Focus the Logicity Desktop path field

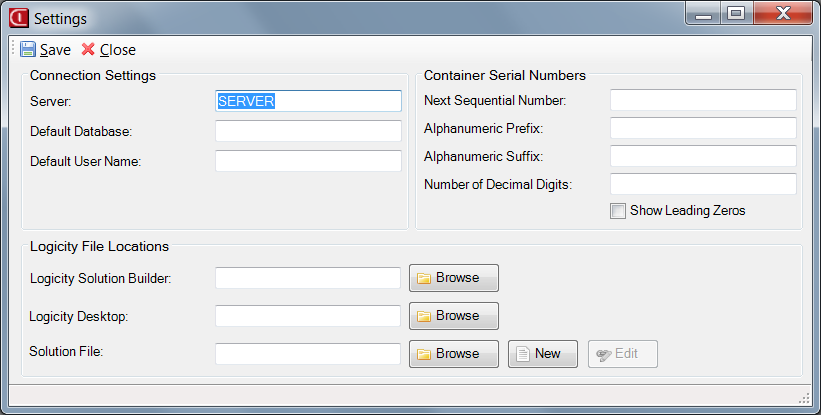pos(308,316)
